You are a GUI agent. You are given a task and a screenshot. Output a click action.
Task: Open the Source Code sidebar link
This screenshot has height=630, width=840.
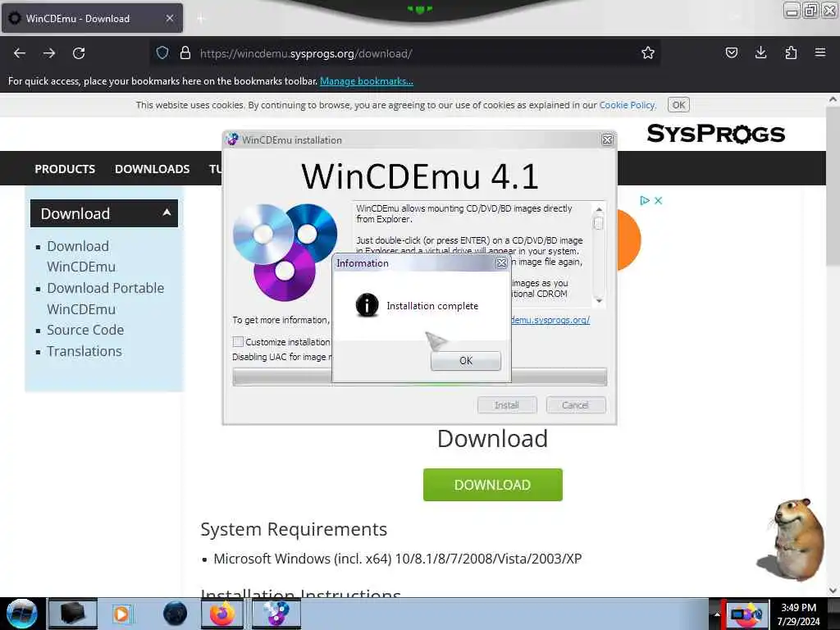(x=85, y=330)
